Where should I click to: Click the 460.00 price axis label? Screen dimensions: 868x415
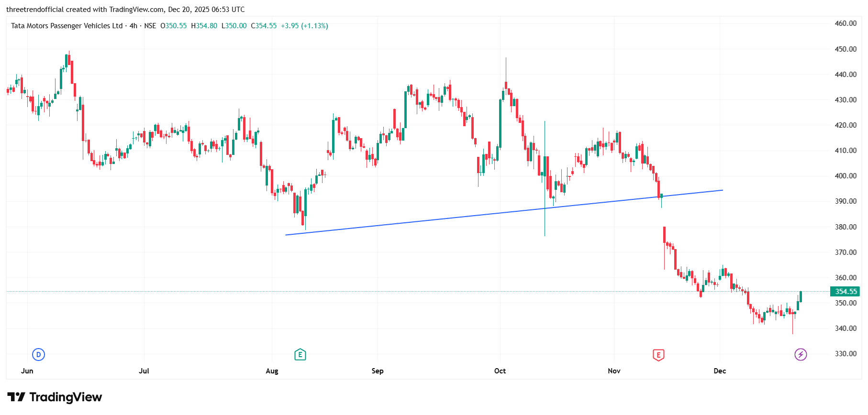click(846, 23)
